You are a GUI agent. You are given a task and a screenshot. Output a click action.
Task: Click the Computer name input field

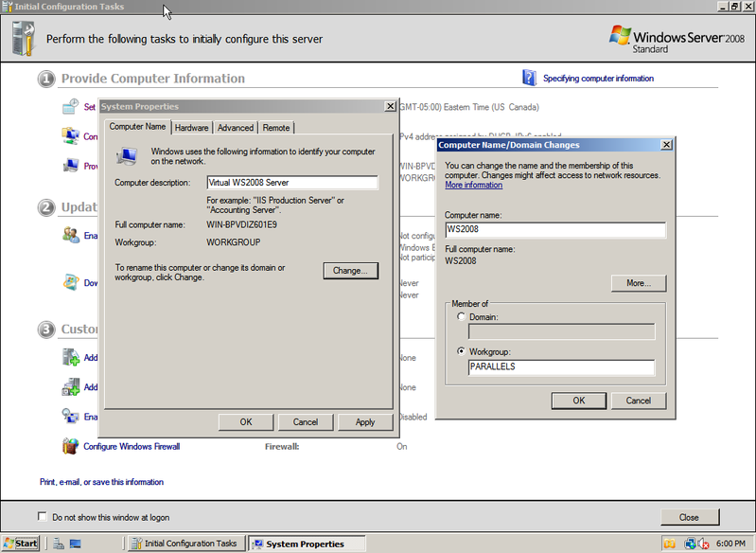pos(555,229)
